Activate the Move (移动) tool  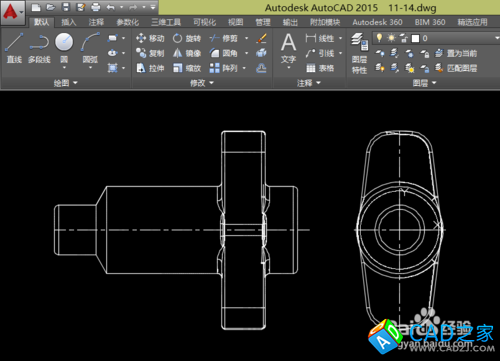150,38
